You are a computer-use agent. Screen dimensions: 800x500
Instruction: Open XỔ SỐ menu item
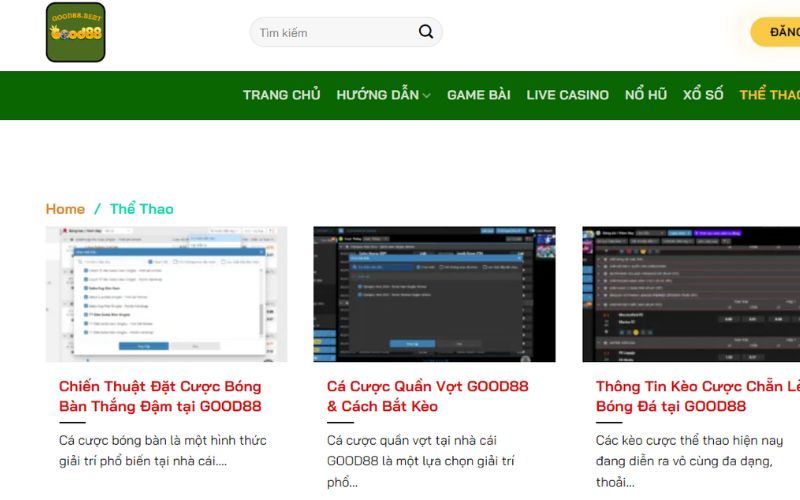[x=703, y=95]
